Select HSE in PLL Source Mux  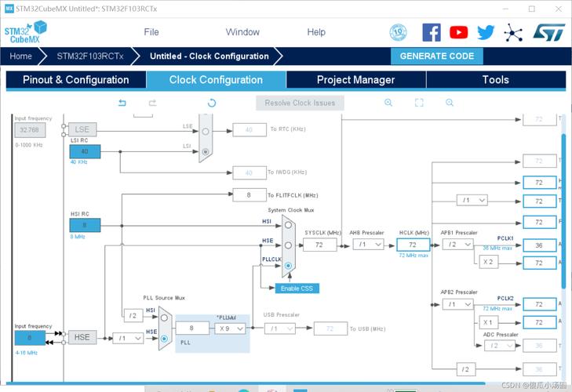click(164, 339)
